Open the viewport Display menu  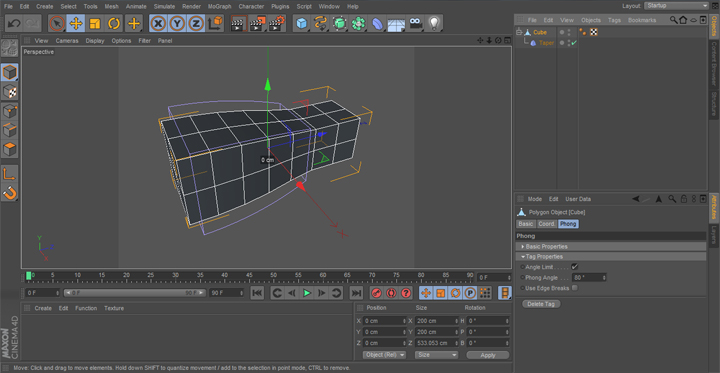(x=95, y=41)
